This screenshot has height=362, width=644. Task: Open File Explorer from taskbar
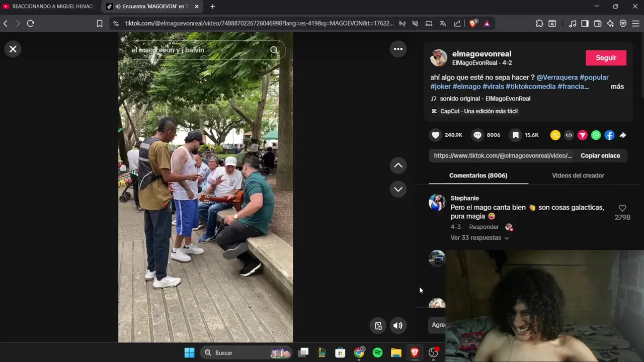(396, 353)
